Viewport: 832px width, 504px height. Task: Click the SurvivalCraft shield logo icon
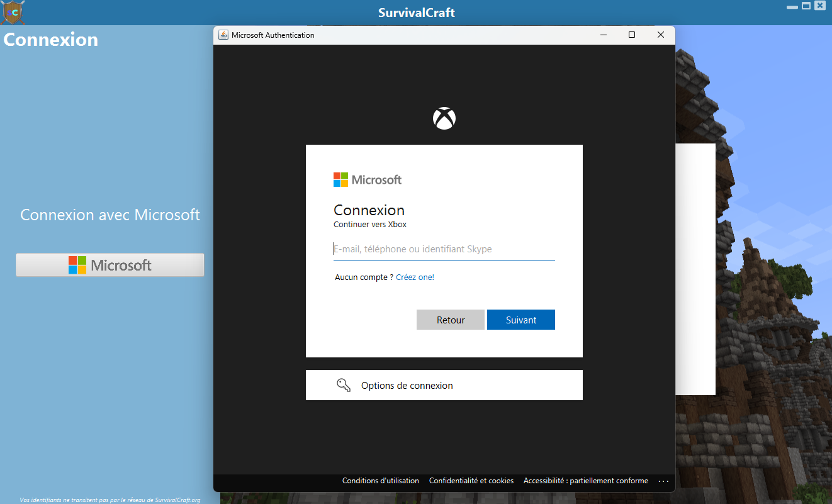click(x=13, y=12)
